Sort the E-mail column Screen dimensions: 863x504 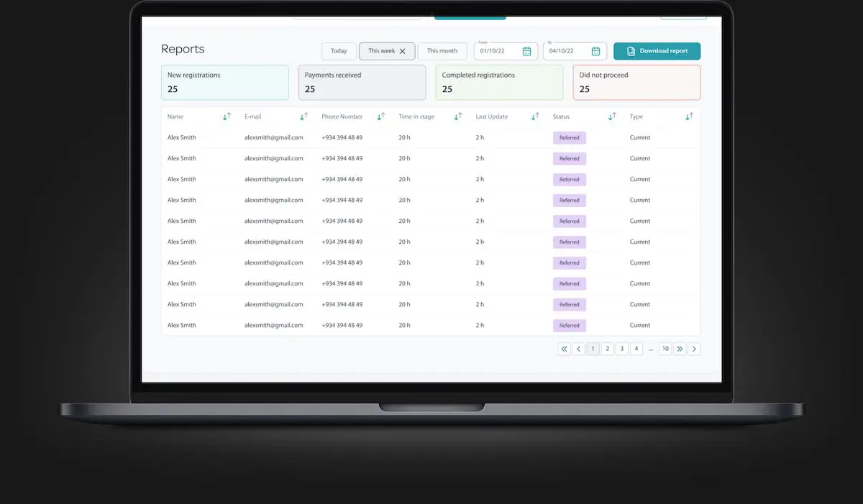304,116
